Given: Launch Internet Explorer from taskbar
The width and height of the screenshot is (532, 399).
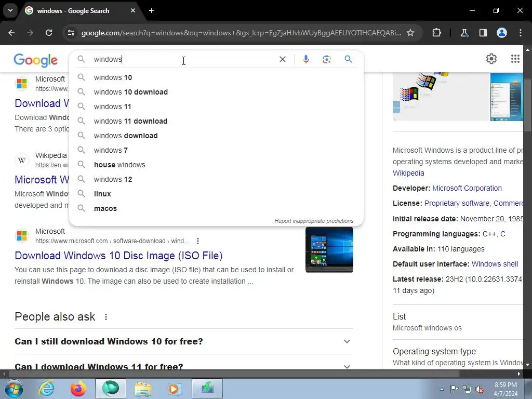Looking at the screenshot, I should (46, 389).
